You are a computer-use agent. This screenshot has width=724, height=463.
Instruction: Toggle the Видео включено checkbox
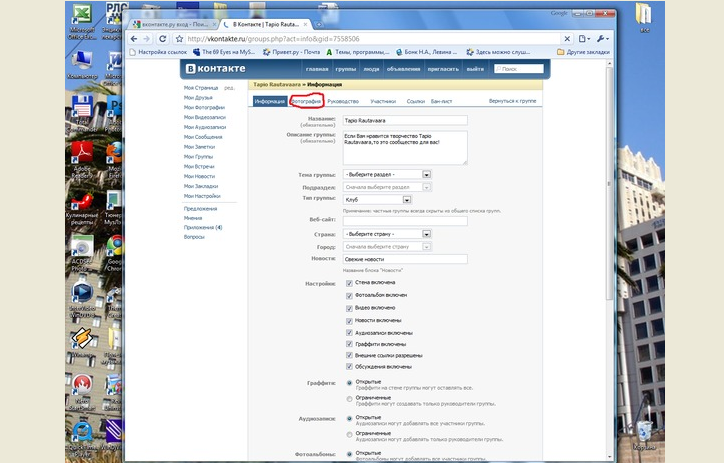(x=349, y=308)
